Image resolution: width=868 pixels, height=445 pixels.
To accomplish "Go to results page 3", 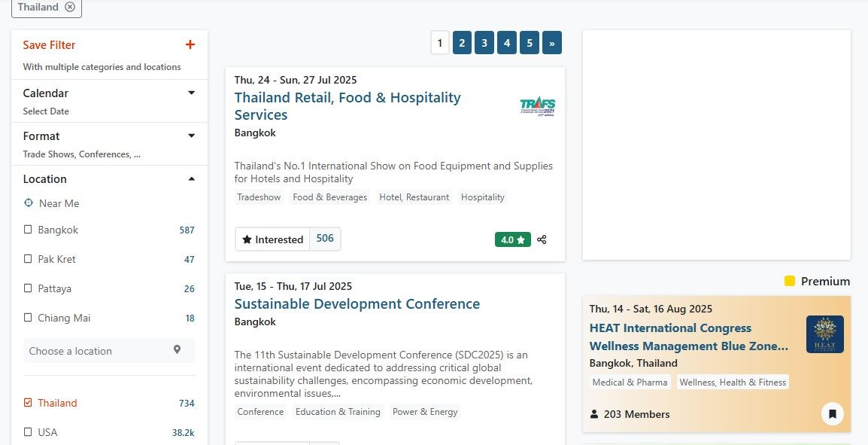I will click(484, 43).
